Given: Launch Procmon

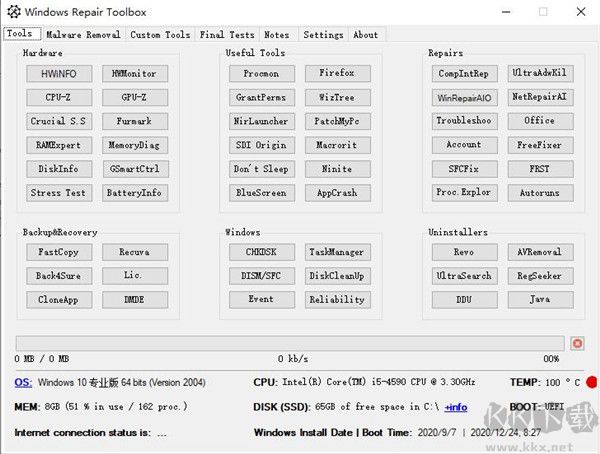Looking at the screenshot, I should click(x=262, y=73).
